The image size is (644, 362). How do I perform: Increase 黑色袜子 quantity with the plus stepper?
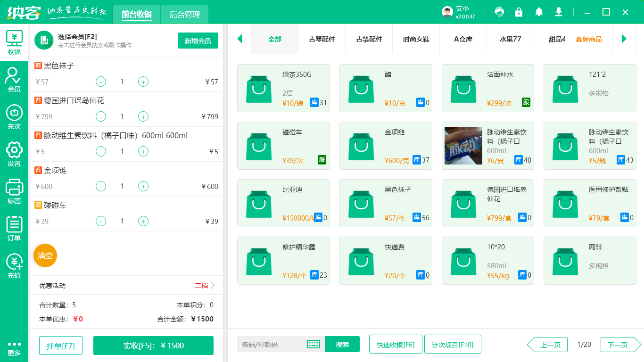tap(143, 82)
